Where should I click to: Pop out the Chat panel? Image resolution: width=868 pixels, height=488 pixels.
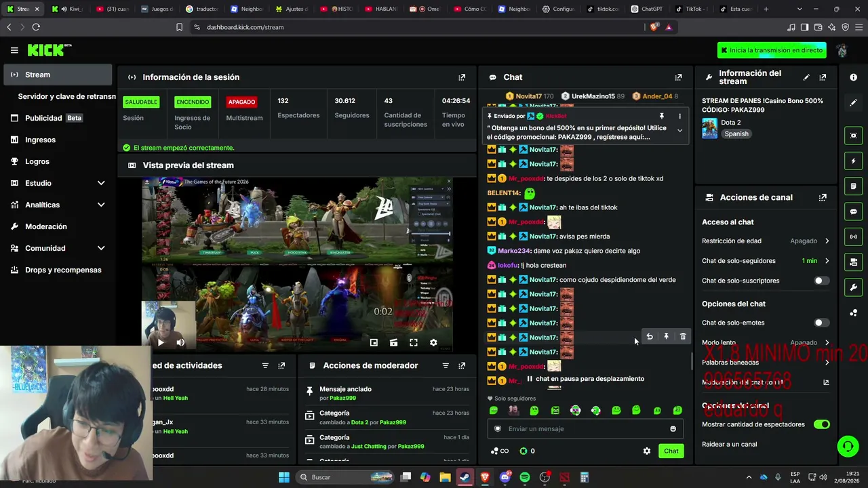point(678,77)
